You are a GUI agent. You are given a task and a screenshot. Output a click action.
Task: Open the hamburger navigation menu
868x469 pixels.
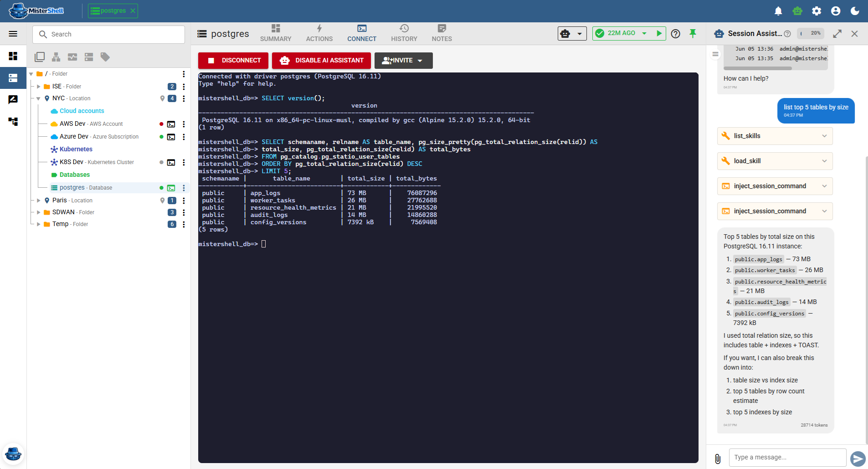pyautogui.click(x=13, y=34)
